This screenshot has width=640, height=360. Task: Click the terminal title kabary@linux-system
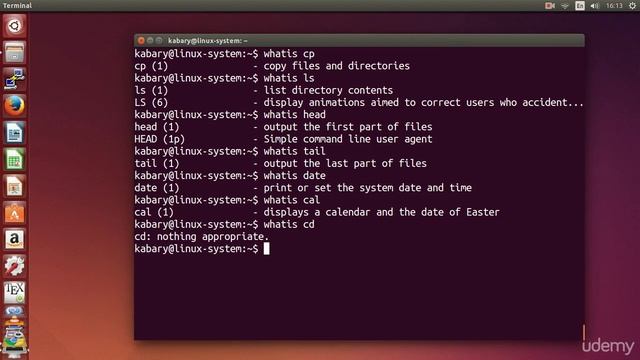[x=207, y=40]
